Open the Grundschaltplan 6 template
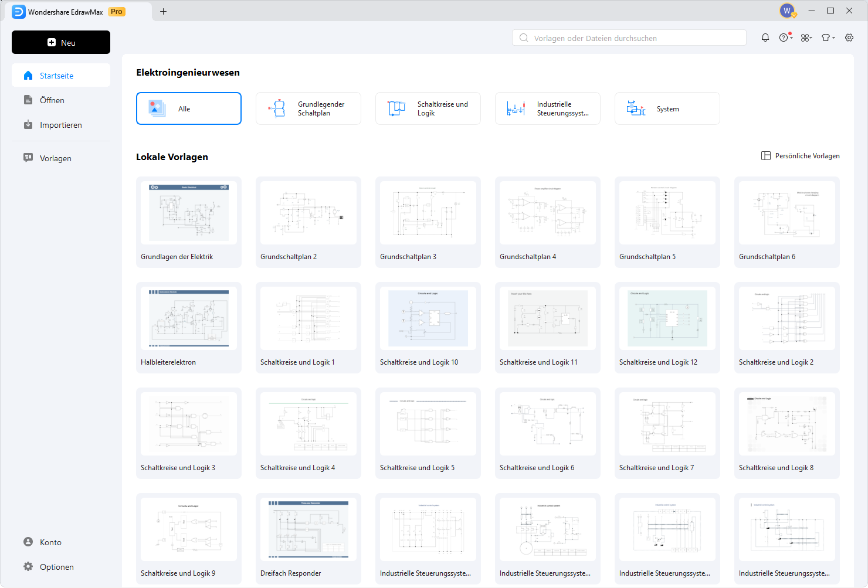 [x=787, y=222]
